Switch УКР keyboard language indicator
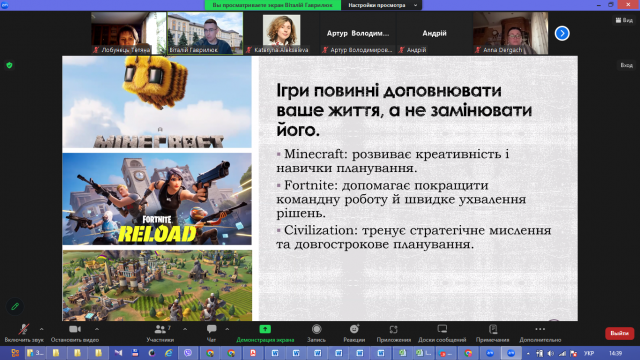 pyautogui.click(x=589, y=353)
